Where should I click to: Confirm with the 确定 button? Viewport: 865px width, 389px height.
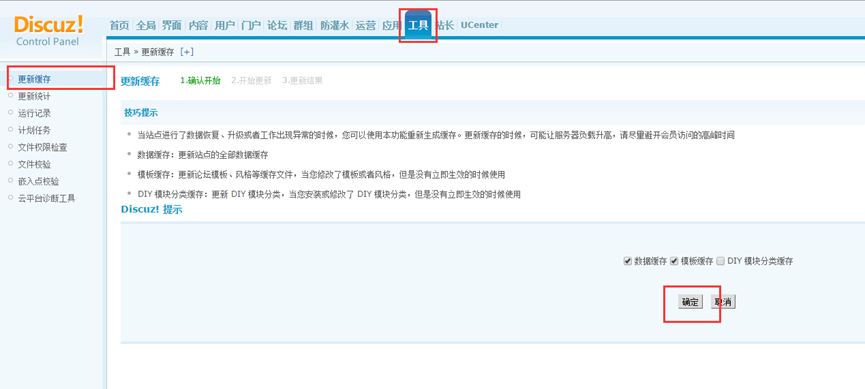point(690,302)
